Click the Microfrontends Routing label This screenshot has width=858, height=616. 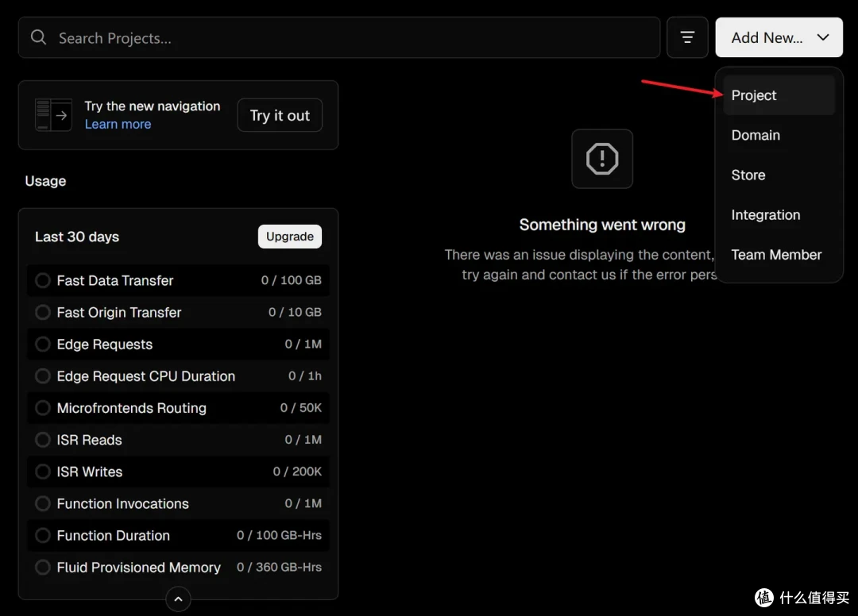tap(131, 408)
